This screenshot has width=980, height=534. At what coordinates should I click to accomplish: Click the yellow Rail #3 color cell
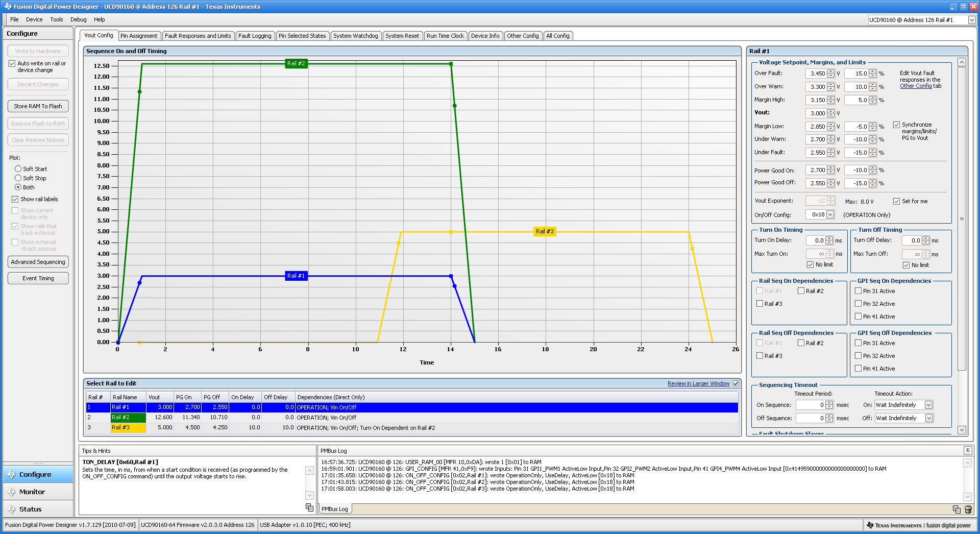click(x=128, y=428)
